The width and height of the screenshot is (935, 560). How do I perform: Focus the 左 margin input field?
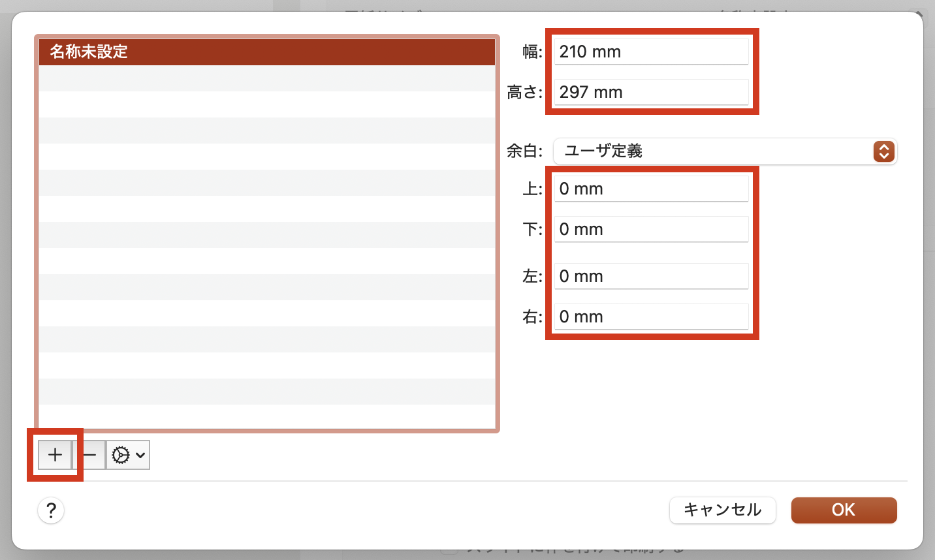point(651,276)
